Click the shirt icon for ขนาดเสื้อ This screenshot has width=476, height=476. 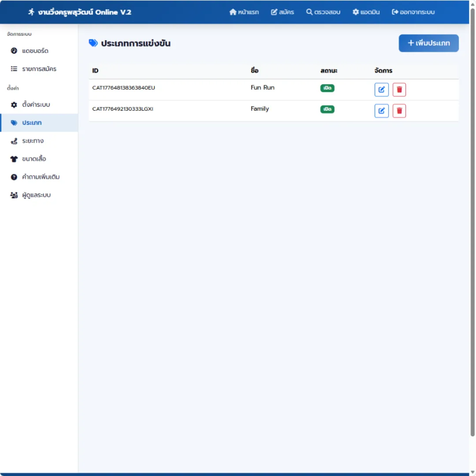(14, 159)
